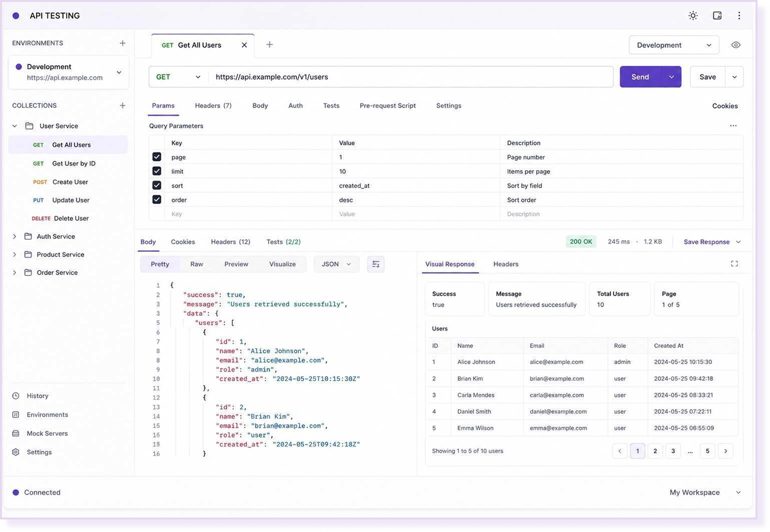Expand the Auth Service collection
Image resolution: width=770 pixels, height=532 pixels.
coord(14,236)
